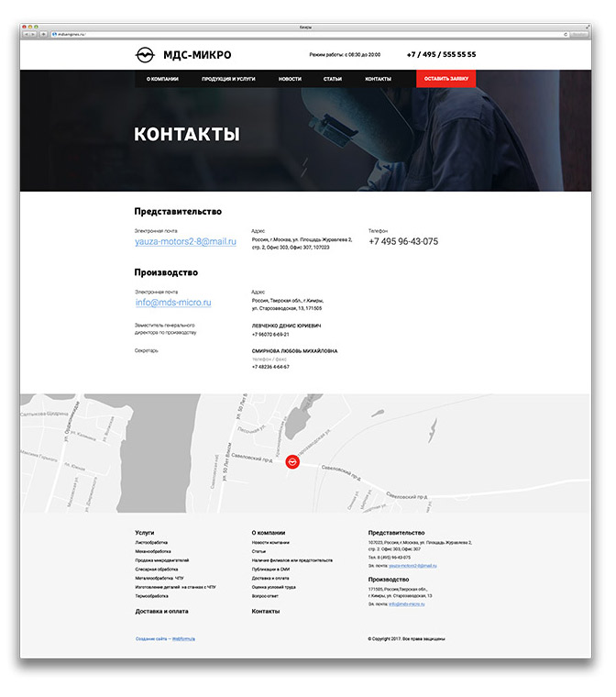616x697 pixels.
Task: Click the footer yauza-motors2 email link
Action: [412, 566]
